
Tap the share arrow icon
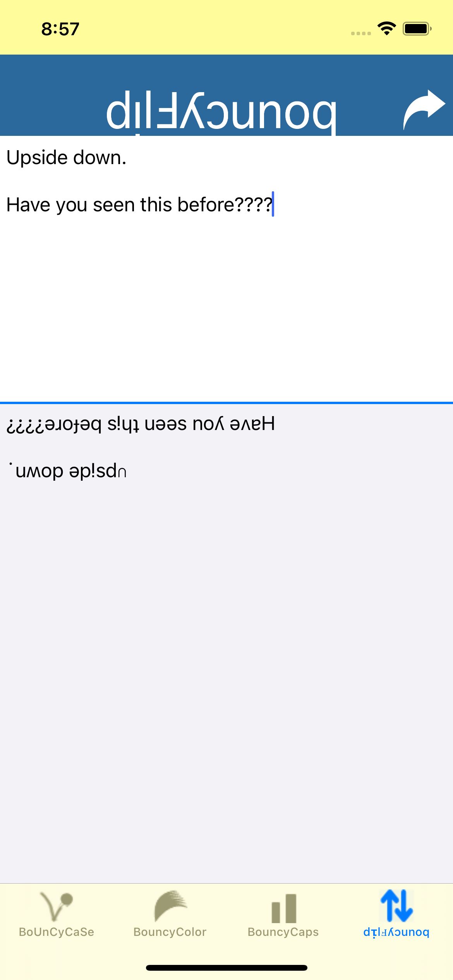[424, 110]
